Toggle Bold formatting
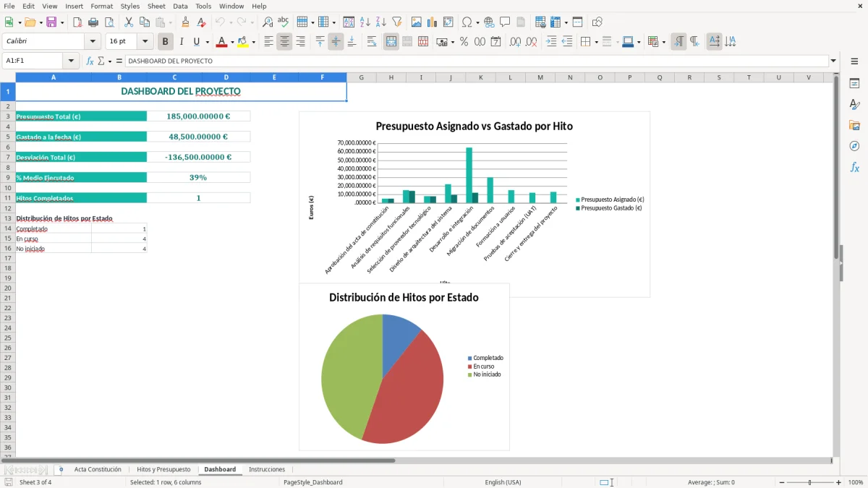 coord(166,42)
